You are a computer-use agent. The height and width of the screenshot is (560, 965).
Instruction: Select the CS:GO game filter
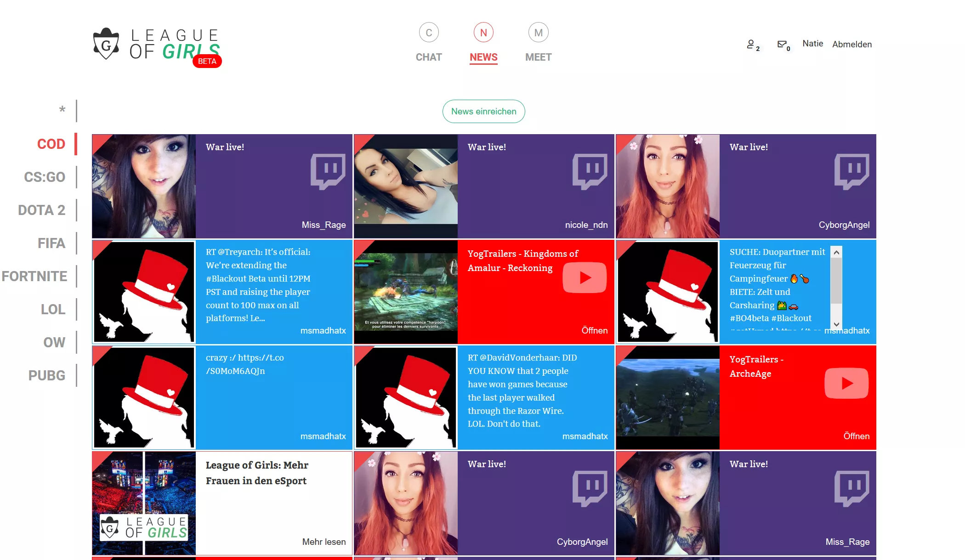(x=45, y=177)
